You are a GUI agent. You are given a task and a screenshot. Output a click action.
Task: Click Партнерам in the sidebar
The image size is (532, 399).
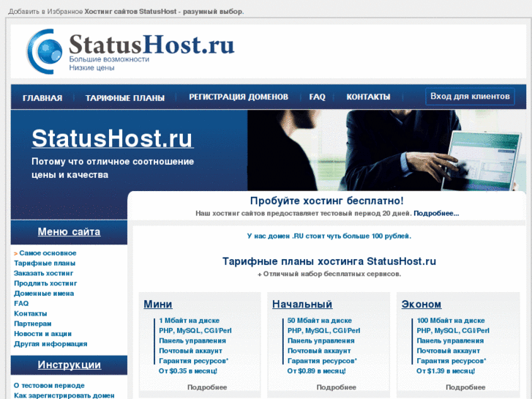[33, 324]
